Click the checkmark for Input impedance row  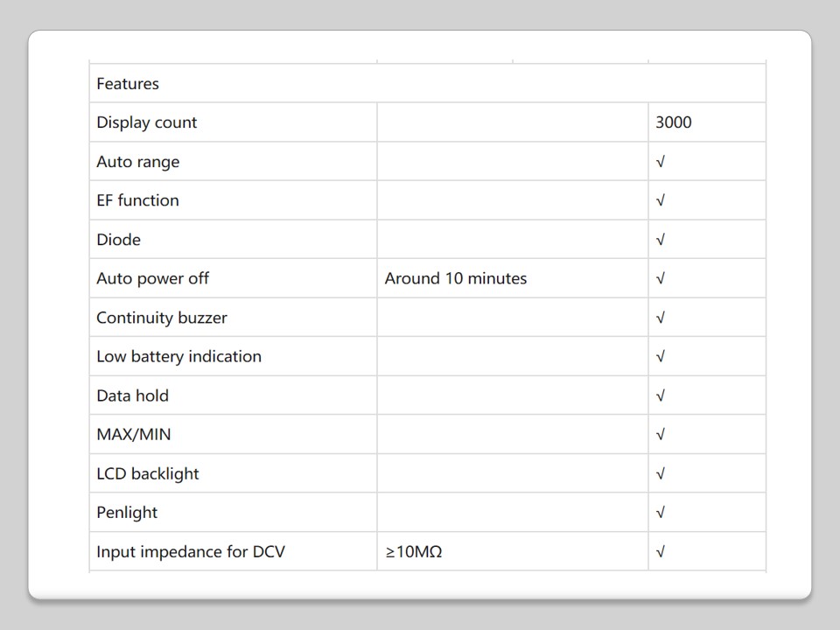(661, 552)
